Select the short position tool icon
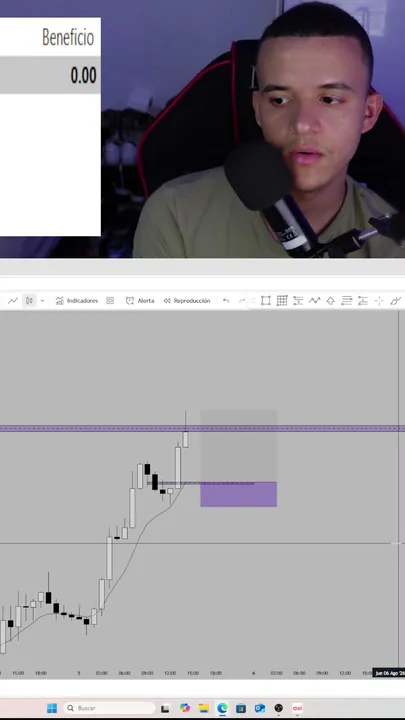This screenshot has height=720, width=405. point(363,301)
